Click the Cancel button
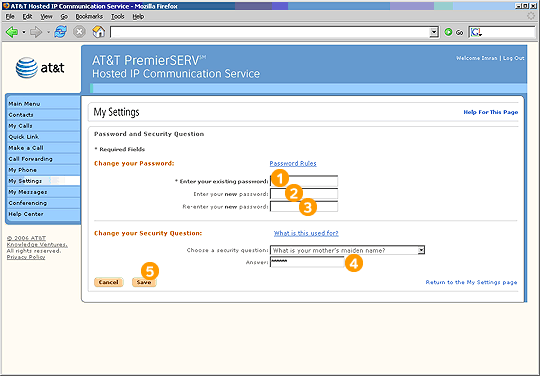Viewport: 540px width, 376px height. pos(108,282)
